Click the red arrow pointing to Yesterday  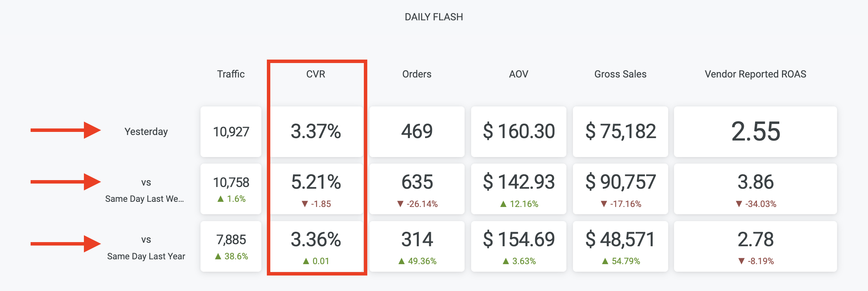click(x=65, y=130)
